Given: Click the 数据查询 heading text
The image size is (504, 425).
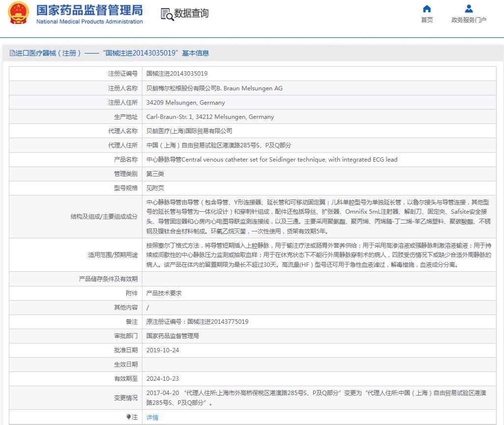Looking at the screenshot, I should (191, 13).
